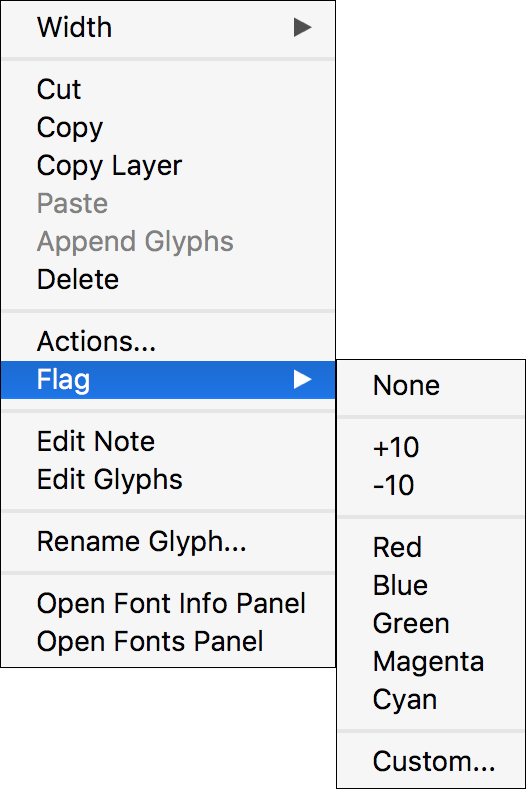Screen dimensions: 526x789
Task: Open Custom... flag color option
Action: [x=431, y=761]
